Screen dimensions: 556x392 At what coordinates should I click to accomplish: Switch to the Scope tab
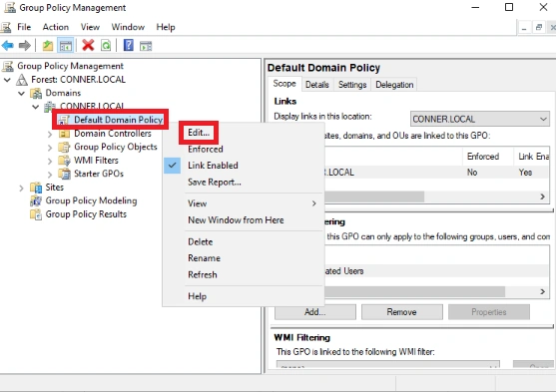pyautogui.click(x=284, y=84)
